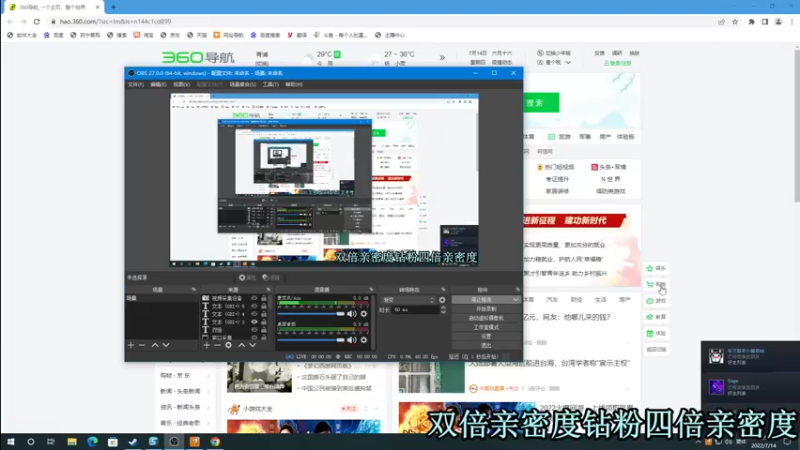Reload the hao.360.com page in Chrome
This screenshot has width=800, height=450.
[x=37, y=22]
